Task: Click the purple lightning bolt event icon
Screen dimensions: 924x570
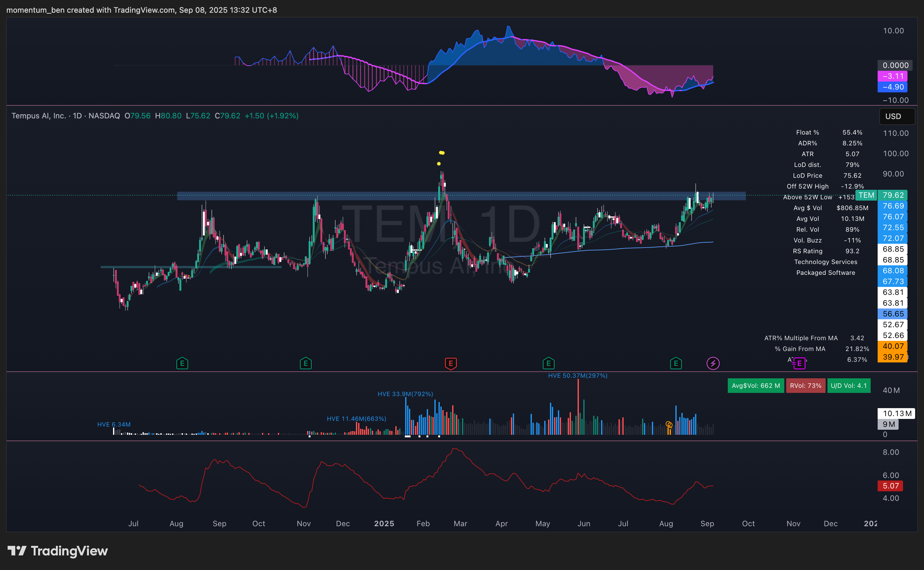Action: 713,363
